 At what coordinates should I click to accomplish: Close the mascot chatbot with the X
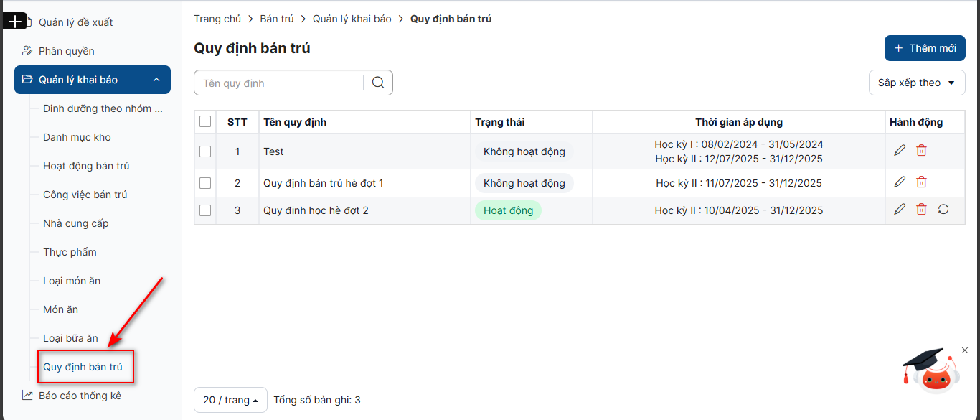click(x=964, y=350)
